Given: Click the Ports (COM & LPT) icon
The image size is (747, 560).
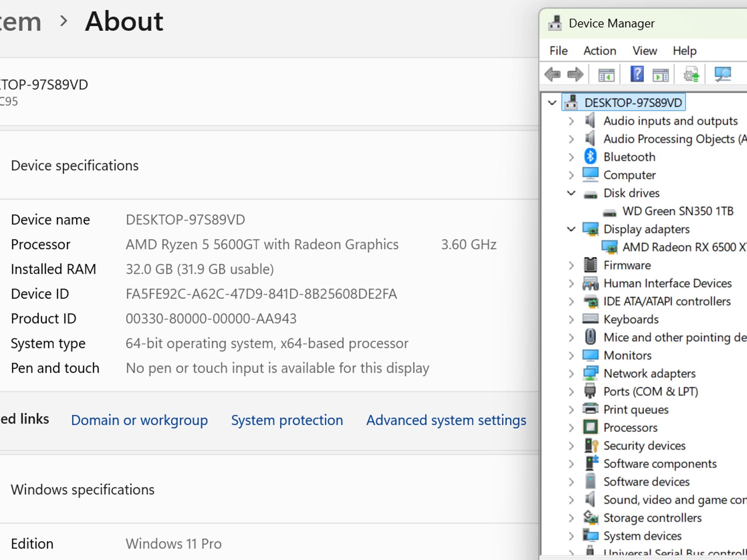Looking at the screenshot, I should [x=590, y=391].
